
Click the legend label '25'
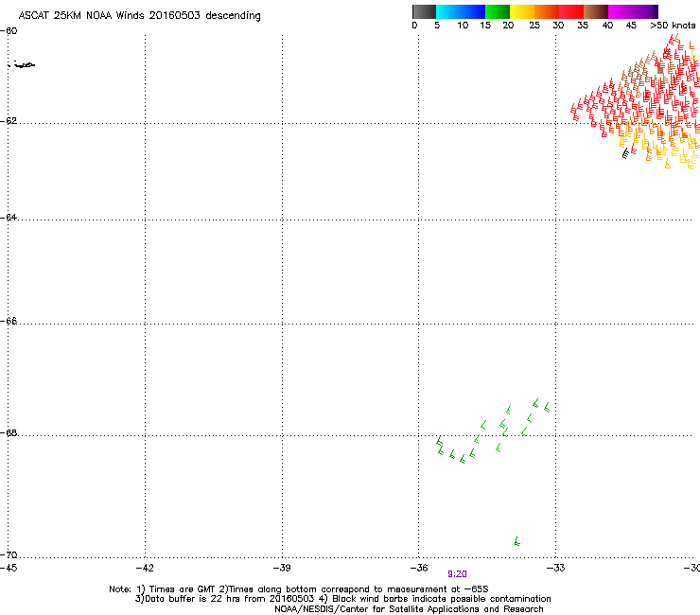[x=534, y=26]
